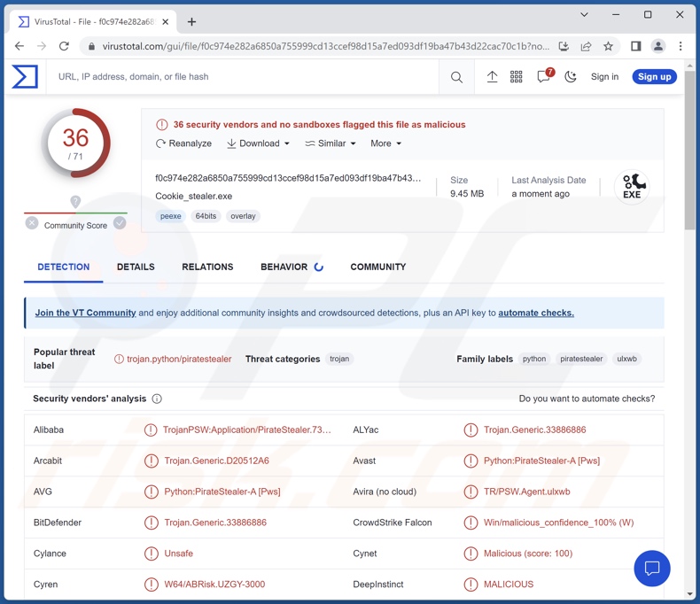Screen dimensions: 700x604
Task: Click Avira TR/PSW.Agent.ulxwb result
Action: (527, 492)
